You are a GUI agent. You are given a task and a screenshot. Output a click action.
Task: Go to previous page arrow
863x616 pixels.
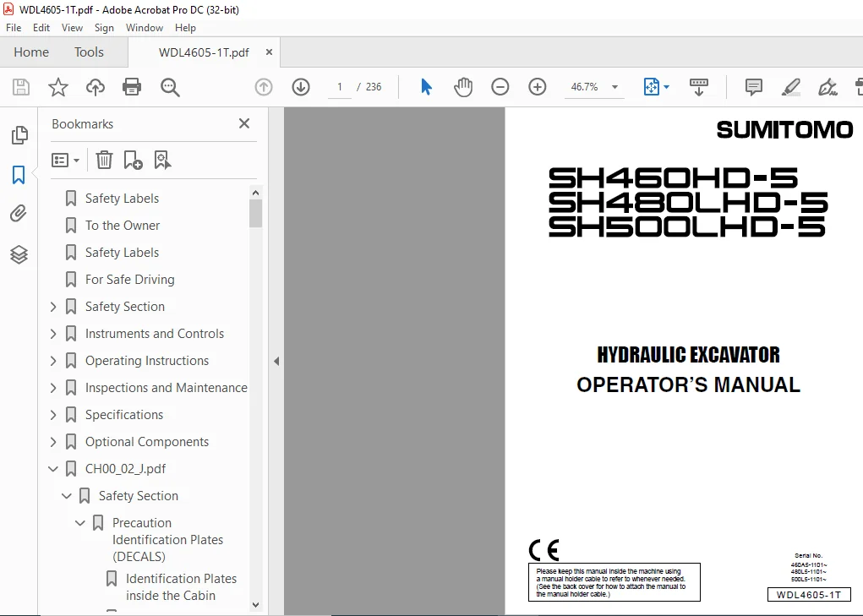click(x=264, y=87)
